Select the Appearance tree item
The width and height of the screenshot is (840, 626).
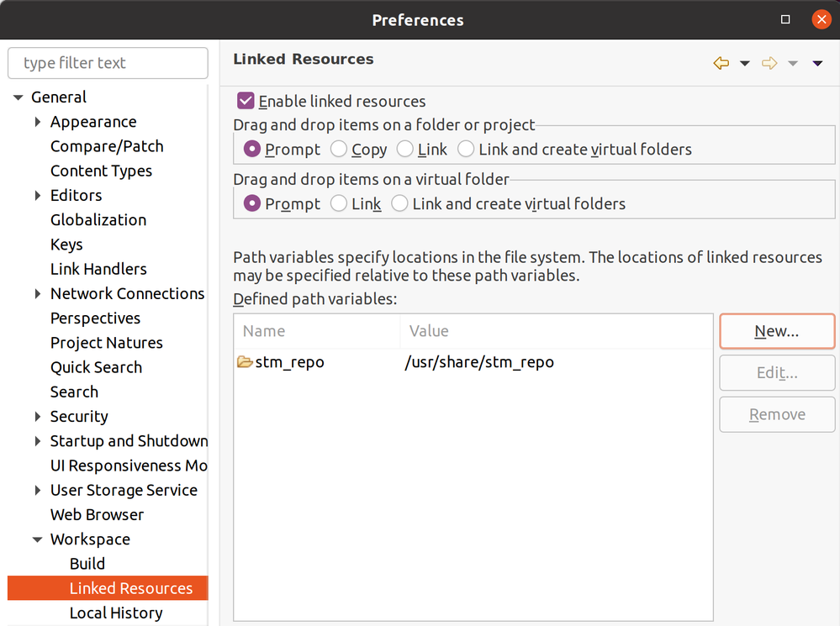coord(93,122)
